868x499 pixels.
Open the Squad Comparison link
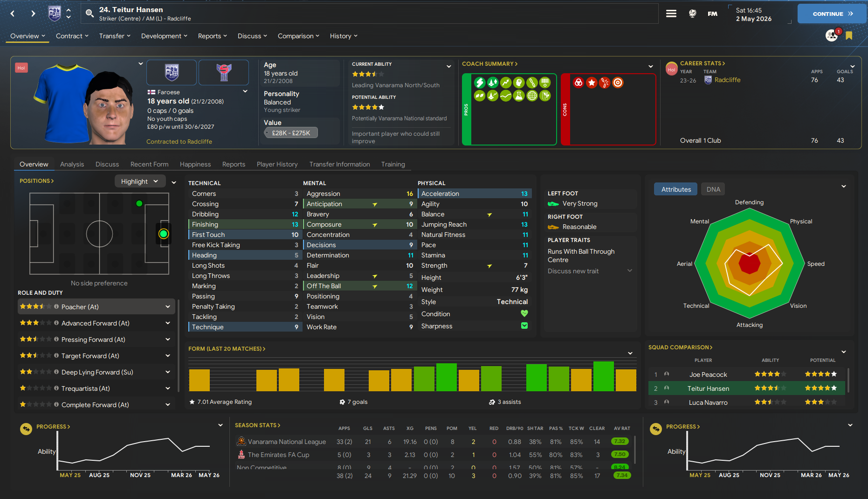[680, 347]
